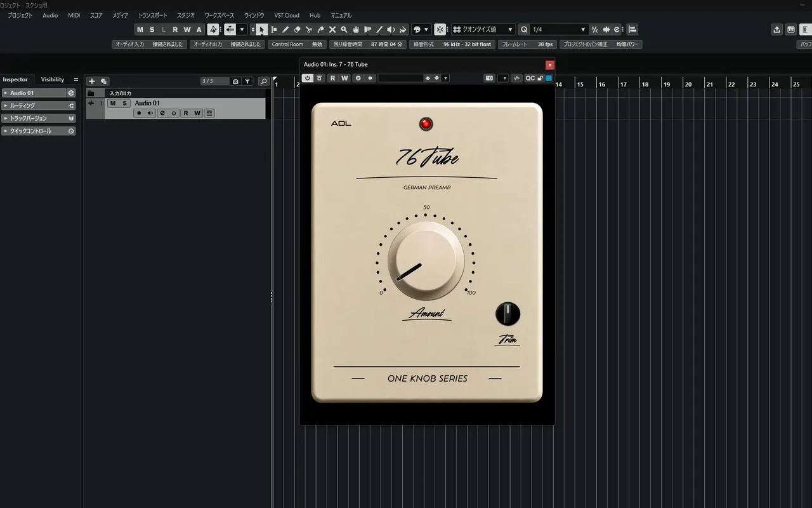
Task: Select the Object Selection arrow tool
Action: point(261,29)
